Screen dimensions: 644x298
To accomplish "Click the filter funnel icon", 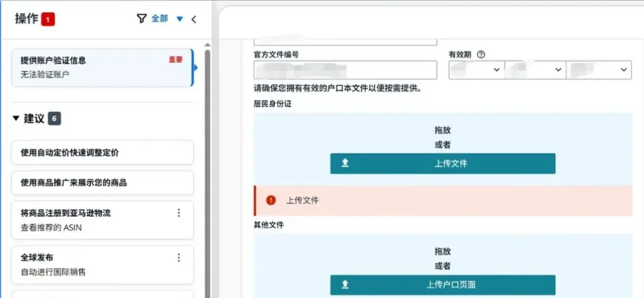I will 142,18.
